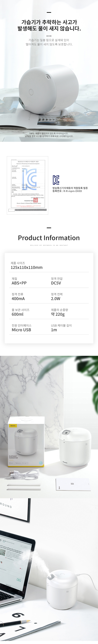Viewport: 98px width, 644px height.
Task: Click the yellow Baseus logo on the box
Action: pyautogui.click(x=13, y=425)
